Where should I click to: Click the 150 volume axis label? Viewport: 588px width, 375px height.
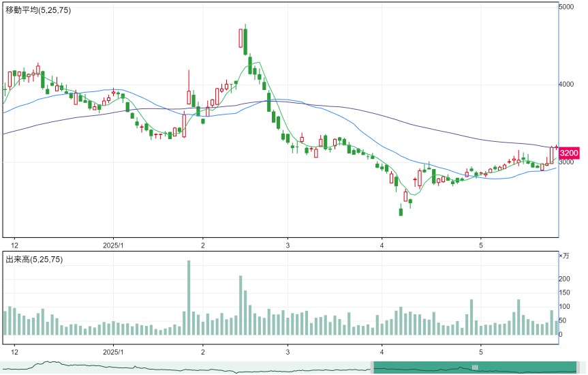pyautogui.click(x=564, y=292)
